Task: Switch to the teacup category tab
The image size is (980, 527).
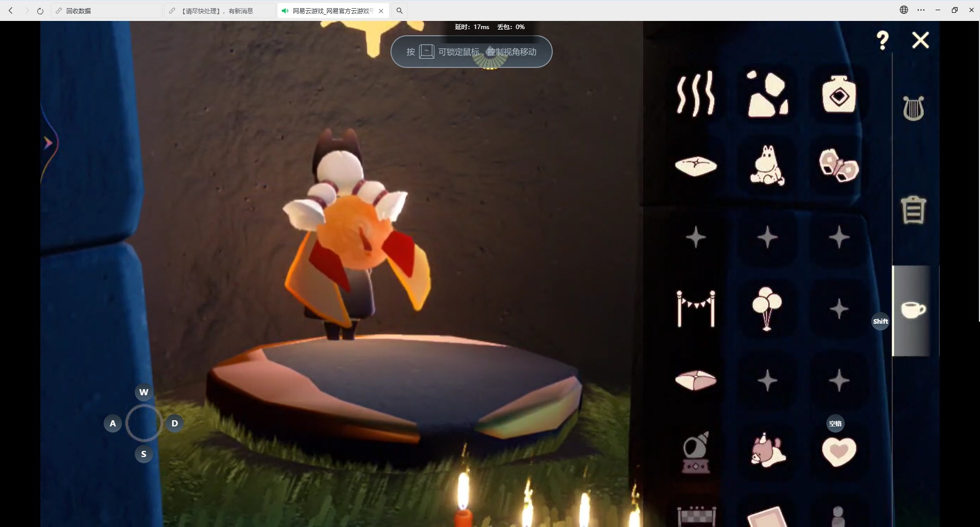Action: (x=914, y=310)
